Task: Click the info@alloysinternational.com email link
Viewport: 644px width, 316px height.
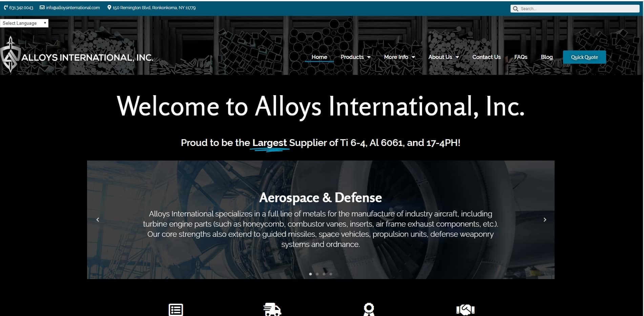Action: pos(73,8)
